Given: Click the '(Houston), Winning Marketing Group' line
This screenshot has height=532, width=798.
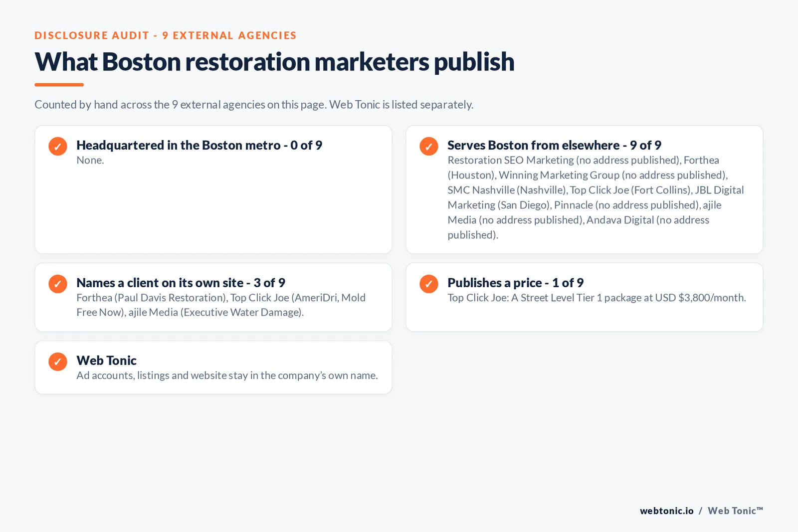Looking at the screenshot, I should pyautogui.click(x=588, y=175).
